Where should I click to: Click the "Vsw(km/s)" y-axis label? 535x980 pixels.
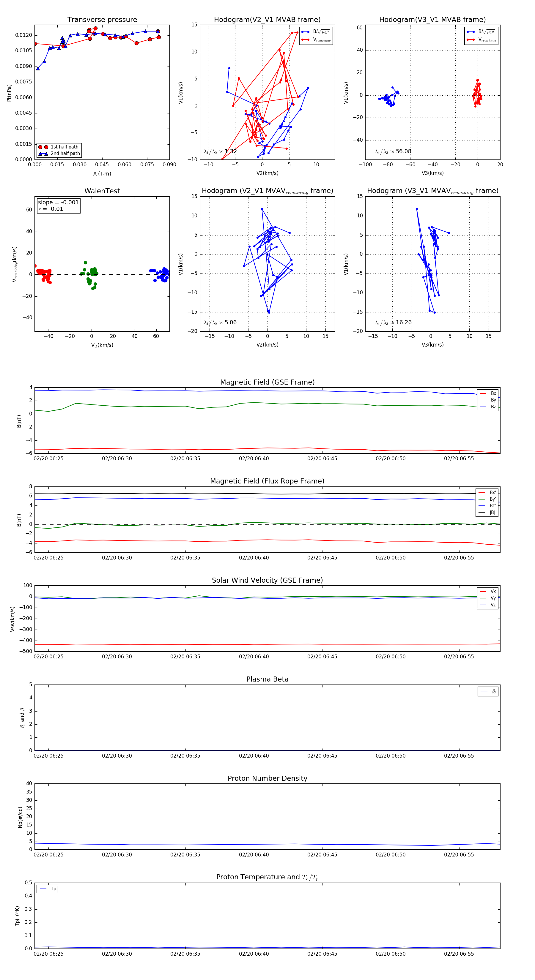[12, 619]
